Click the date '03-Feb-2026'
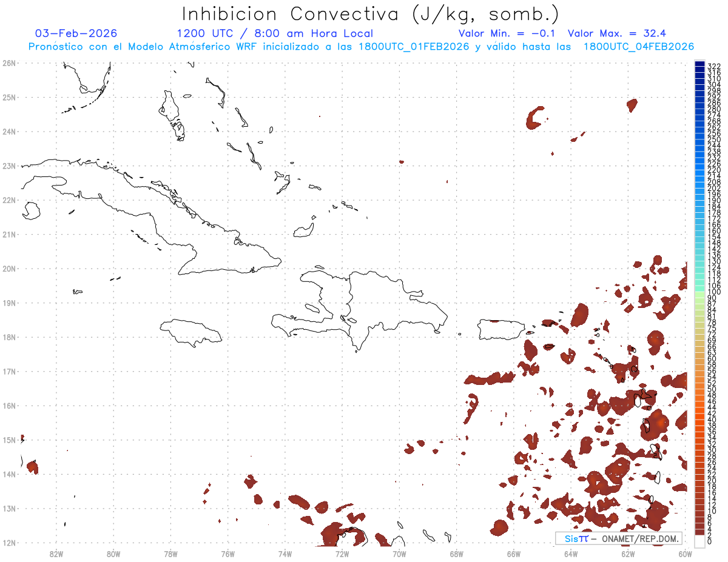Screen dimensions: 728x562 coord(76,33)
